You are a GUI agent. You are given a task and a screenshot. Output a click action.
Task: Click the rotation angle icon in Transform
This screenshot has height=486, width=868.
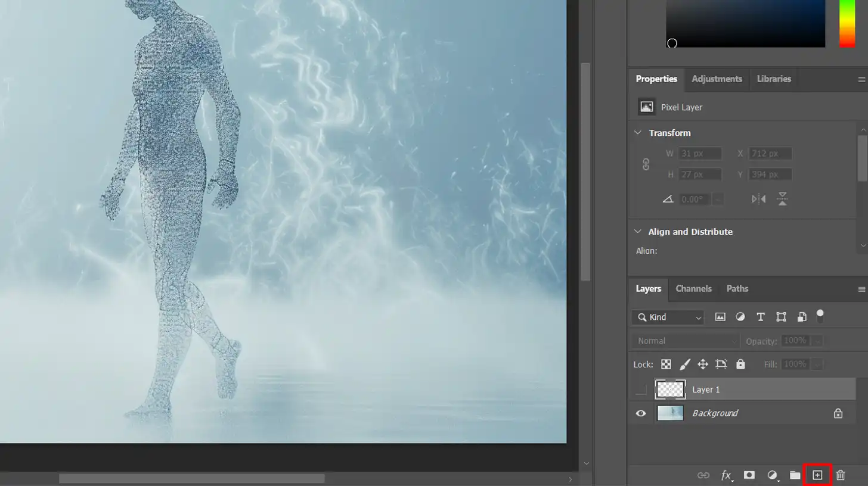point(668,200)
